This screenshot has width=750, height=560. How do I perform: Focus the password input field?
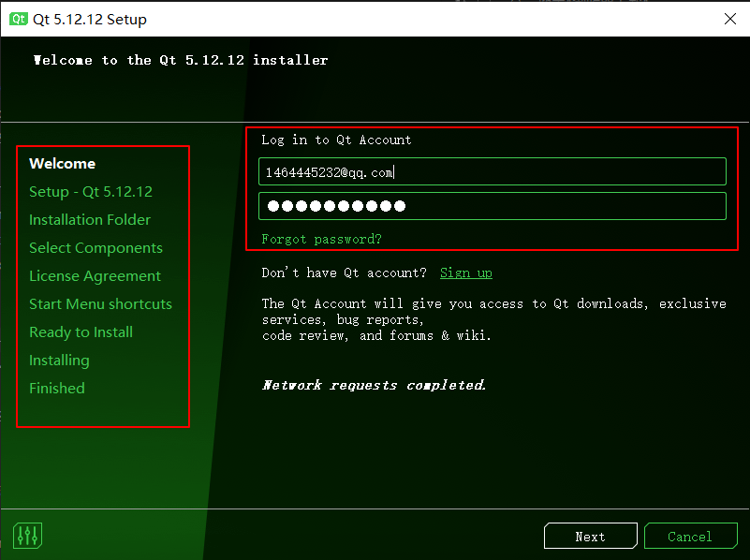(x=493, y=206)
